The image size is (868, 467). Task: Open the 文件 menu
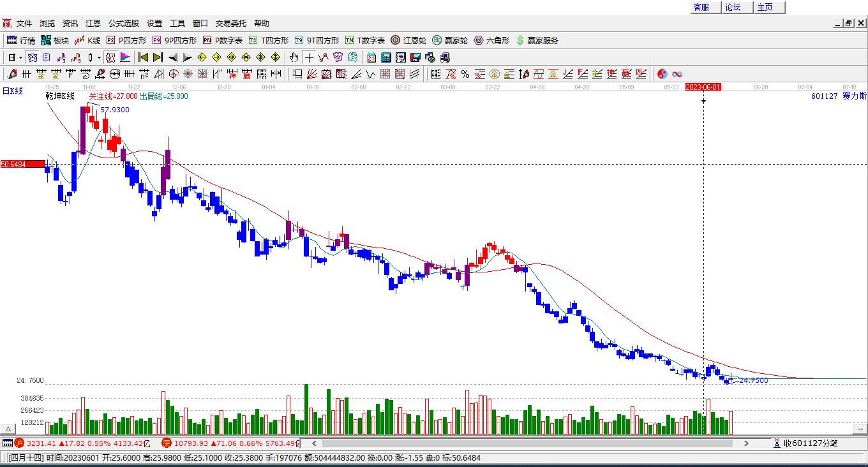24,24
